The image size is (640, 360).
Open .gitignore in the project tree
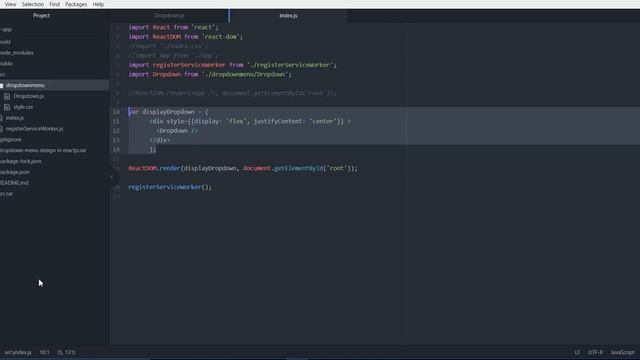pyautogui.click(x=11, y=139)
